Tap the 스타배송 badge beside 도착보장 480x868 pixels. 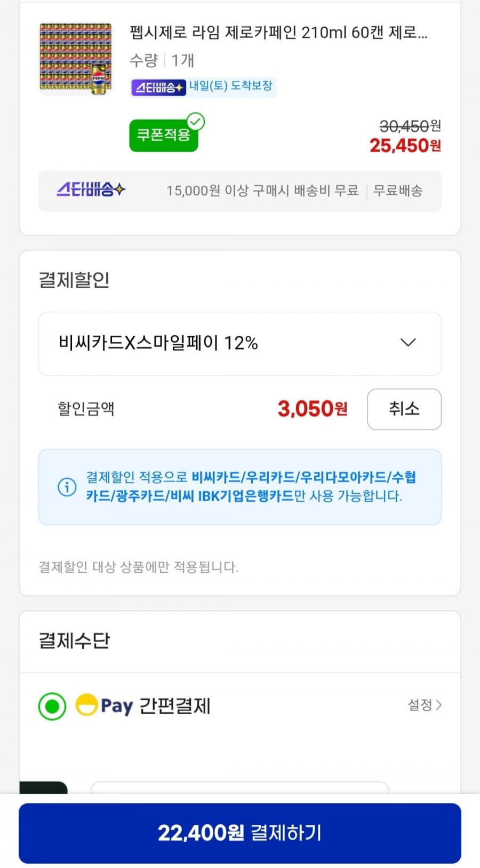click(x=158, y=87)
